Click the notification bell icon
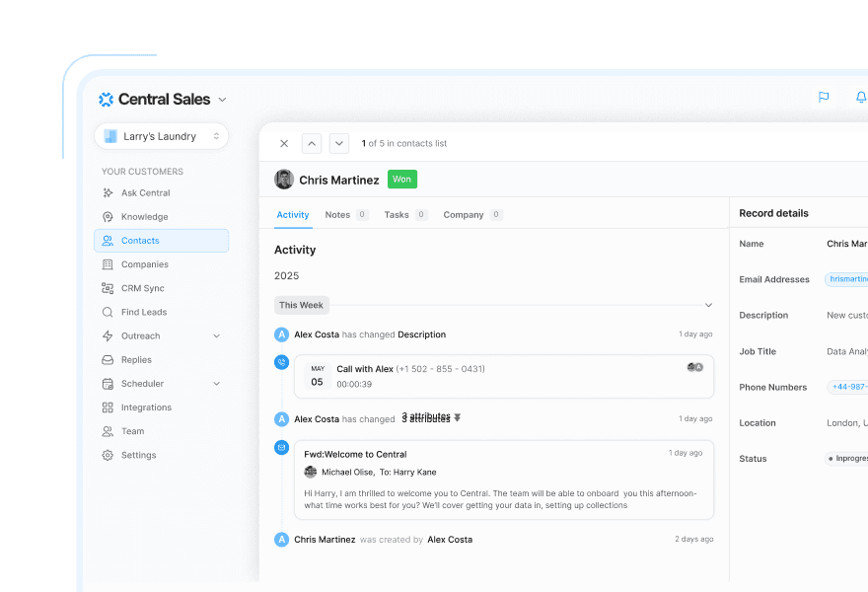The height and width of the screenshot is (592, 868). 861,97
